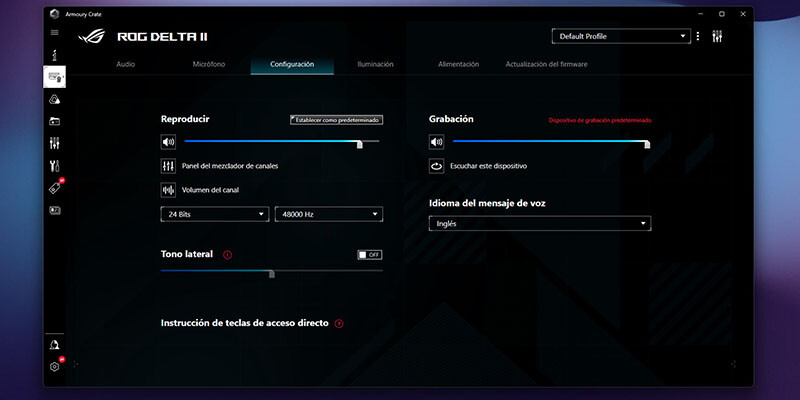Switch to the Iluminación tab
Image resolution: width=800 pixels, height=400 pixels.
(376, 64)
